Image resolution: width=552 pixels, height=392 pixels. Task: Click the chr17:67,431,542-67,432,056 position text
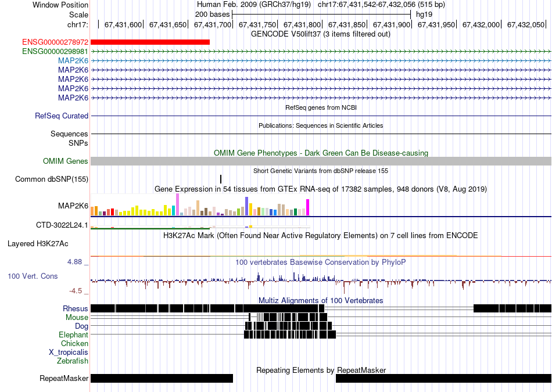pos(381,5)
